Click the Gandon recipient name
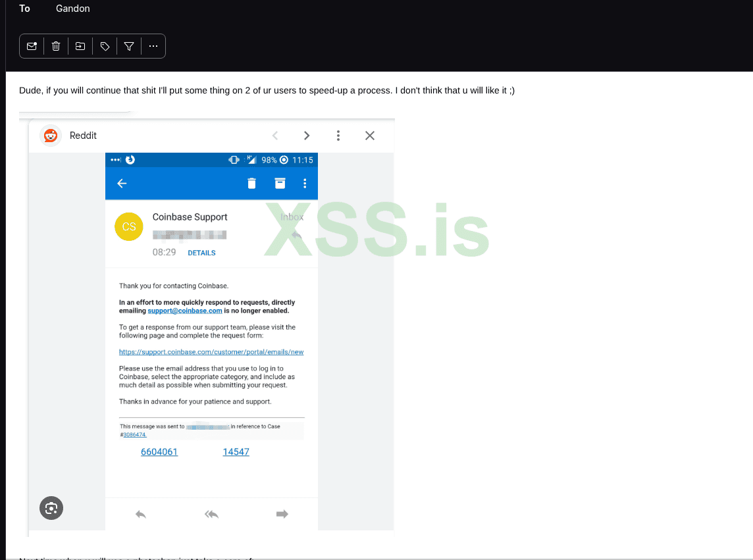 [73, 9]
